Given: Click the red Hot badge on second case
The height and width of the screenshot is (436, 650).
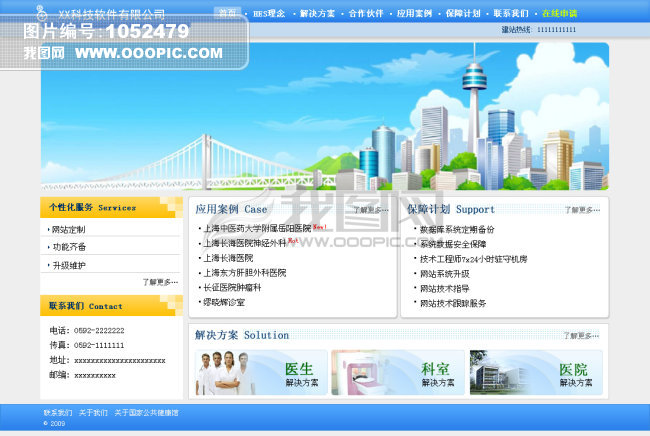Looking at the screenshot, I should pos(293,241).
